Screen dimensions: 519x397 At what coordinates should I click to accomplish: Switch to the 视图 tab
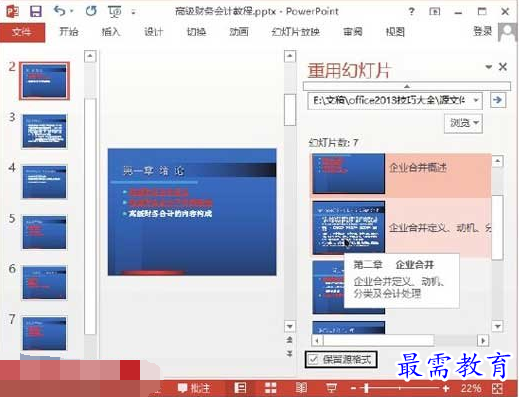(x=395, y=32)
